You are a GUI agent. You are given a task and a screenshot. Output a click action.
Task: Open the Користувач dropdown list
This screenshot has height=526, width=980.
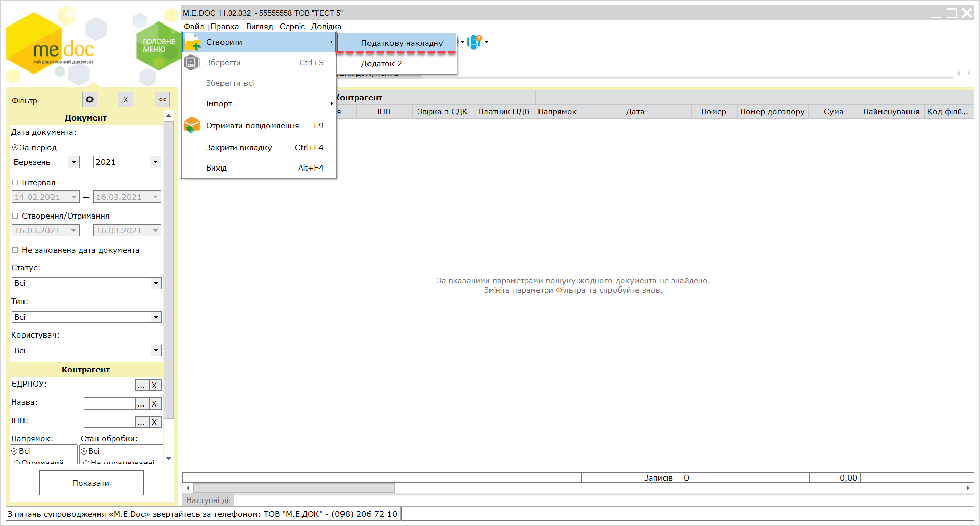click(86, 351)
